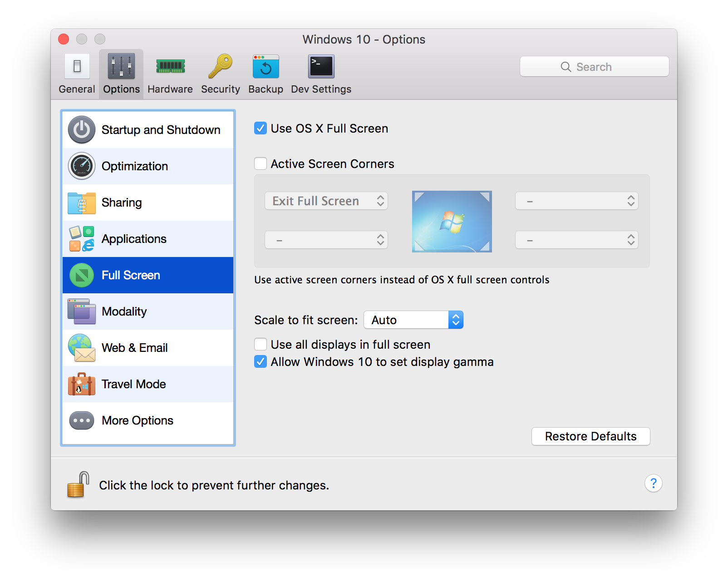This screenshot has height=583, width=728.
Task: Click the Restore Defaults button
Action: pyautogui.click(x=590, y=436)
